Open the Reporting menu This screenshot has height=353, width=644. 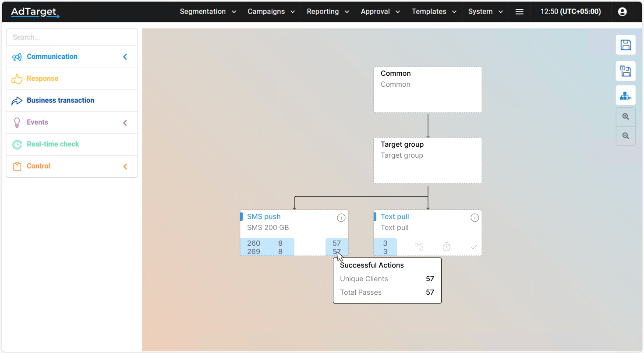coord(328,12)
